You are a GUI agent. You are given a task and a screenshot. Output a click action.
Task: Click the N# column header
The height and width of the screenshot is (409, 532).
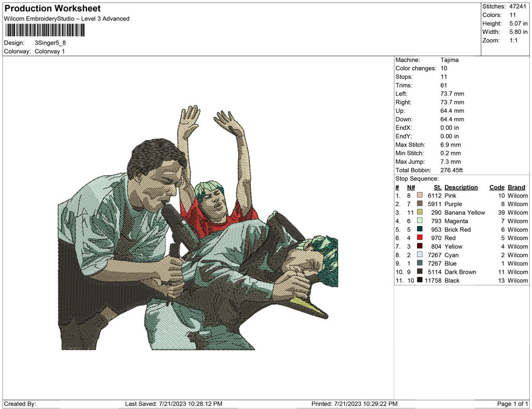[x=411, y=187]
